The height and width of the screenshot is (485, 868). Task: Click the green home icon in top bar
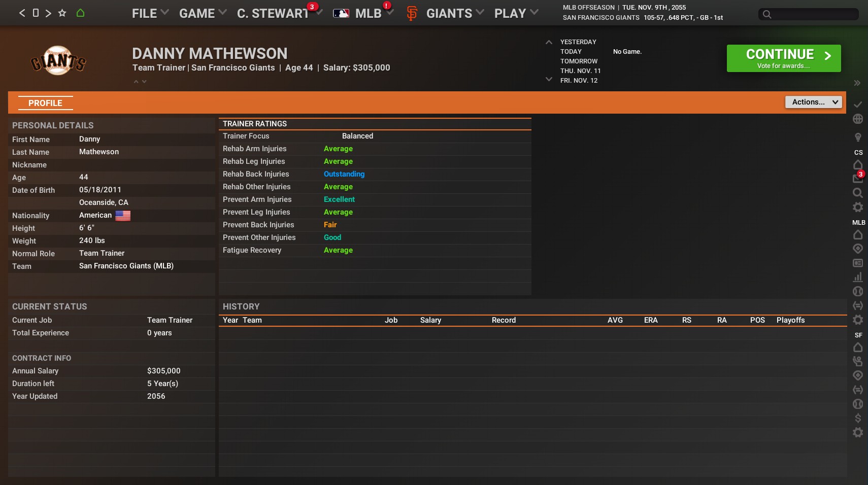[80, 13]
